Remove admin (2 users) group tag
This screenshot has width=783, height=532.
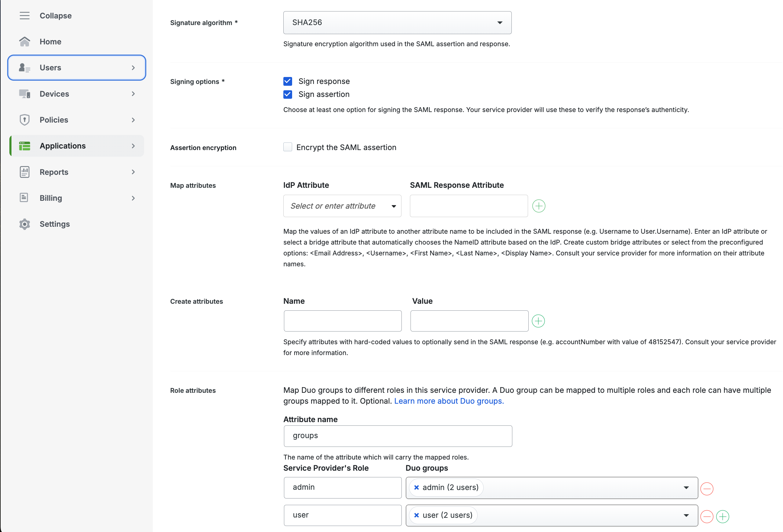[x=417, y=487]
